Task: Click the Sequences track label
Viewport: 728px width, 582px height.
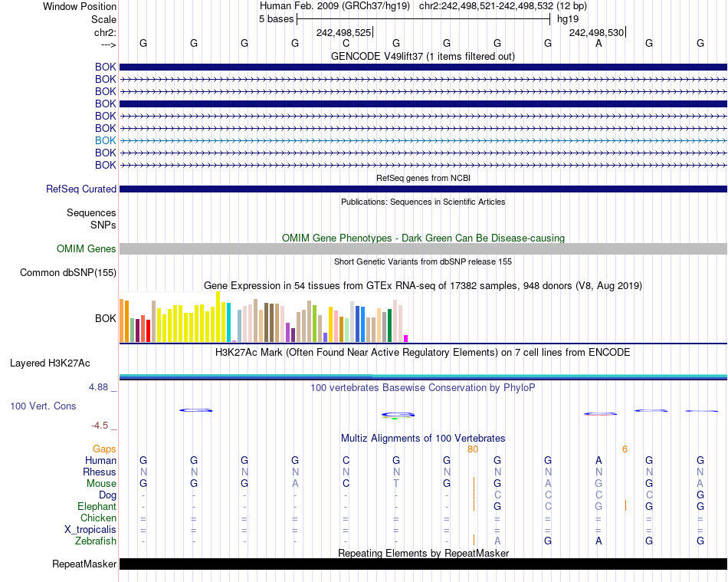Action: (91, 212)
